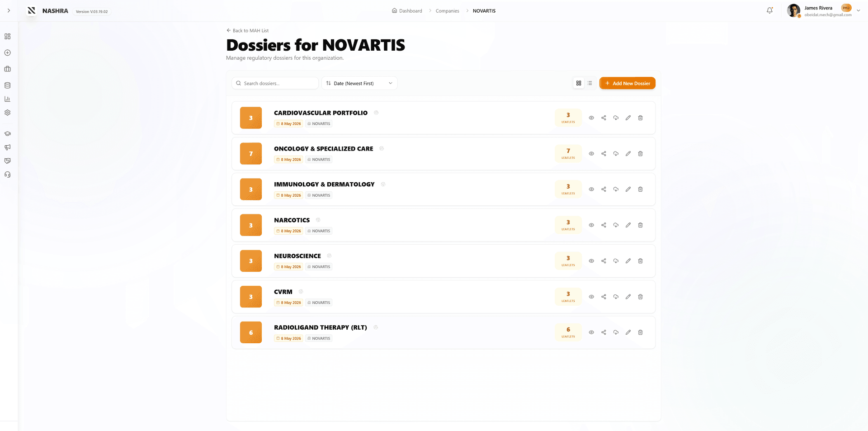Share the Radioligand Therapy (RLT) dossier
The width and height of the screenshot is (868, 431).
click(604, 332)
